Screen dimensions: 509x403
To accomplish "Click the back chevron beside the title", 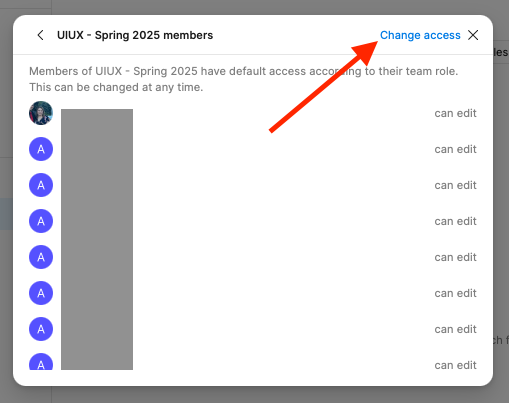I will 40,35.
